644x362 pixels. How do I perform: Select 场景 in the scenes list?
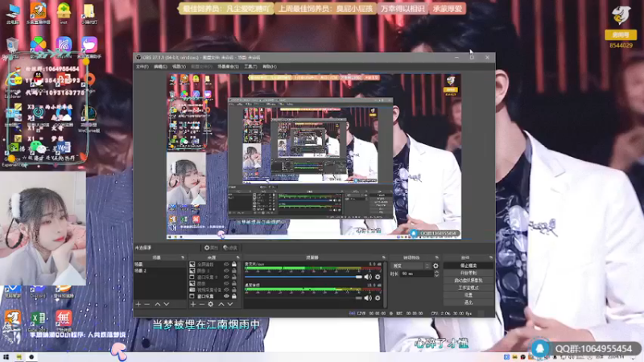click(159, 265)
